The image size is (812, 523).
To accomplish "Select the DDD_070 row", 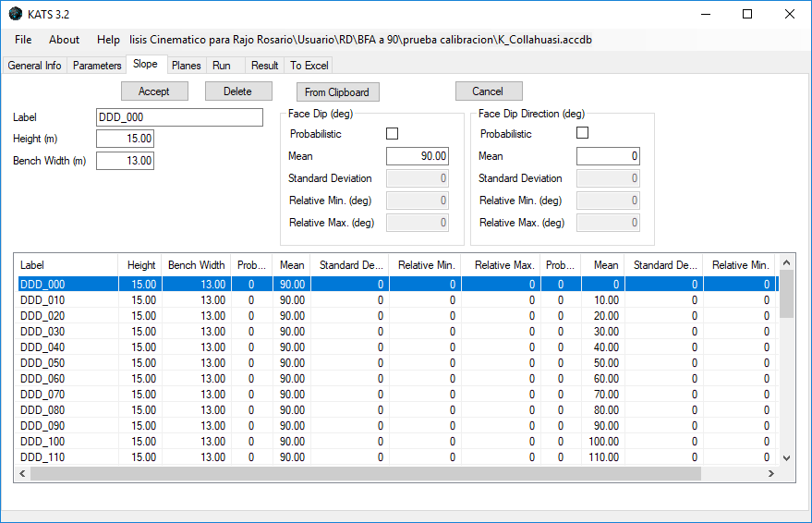I will point(398,395).
